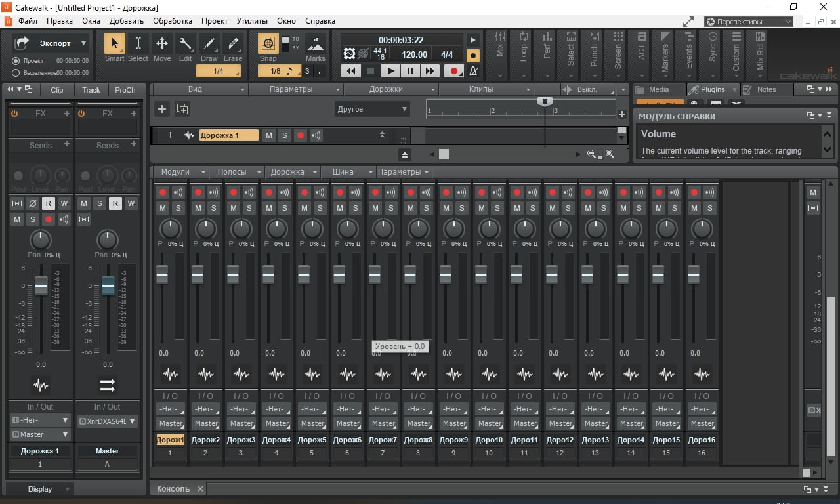The width and height of the screenshot is (840, 504).
Task: Mute the Дорож5 console strip
Action: click(x=304, y=208)
